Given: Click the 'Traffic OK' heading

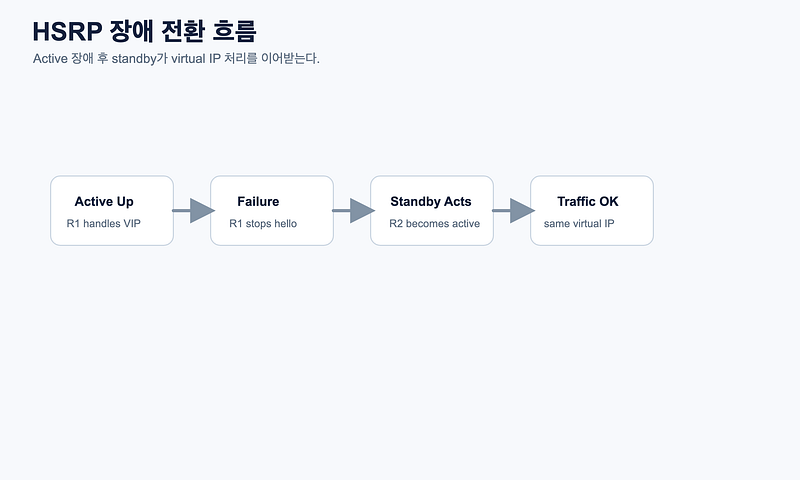Looking at the screenshot, I should 588,201.
